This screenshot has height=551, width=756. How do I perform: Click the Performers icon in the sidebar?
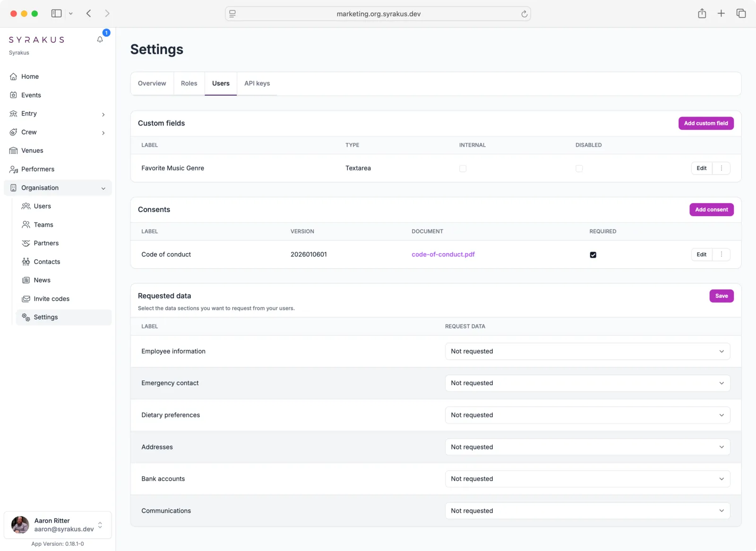coord(14,169)
